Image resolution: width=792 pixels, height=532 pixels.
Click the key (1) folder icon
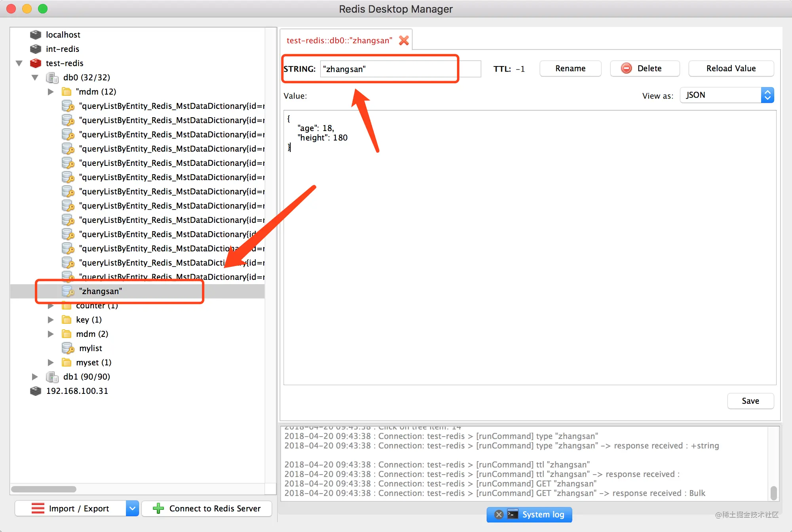pyautogui.click(x=67, y=320)
